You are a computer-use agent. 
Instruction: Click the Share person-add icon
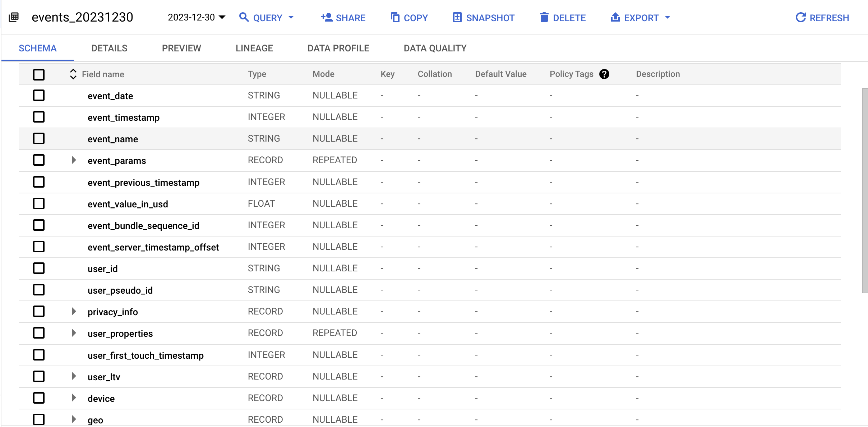[x=326, y=17]
